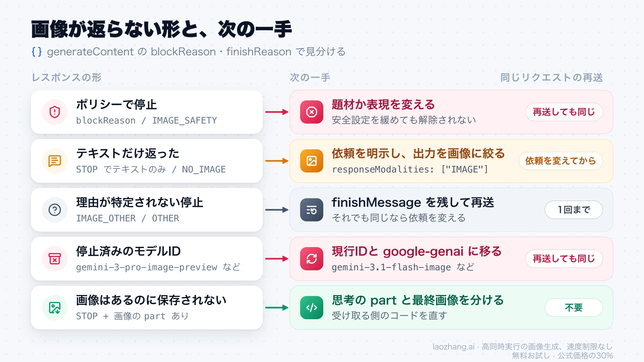Click the IMAGE_OTHER / OTHER code text
The height and width of the screenshot is (362, 644).
128,218
